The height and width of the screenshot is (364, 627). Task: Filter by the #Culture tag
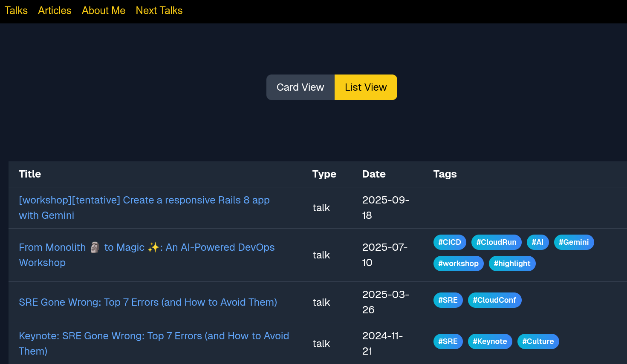pos(538,341)
